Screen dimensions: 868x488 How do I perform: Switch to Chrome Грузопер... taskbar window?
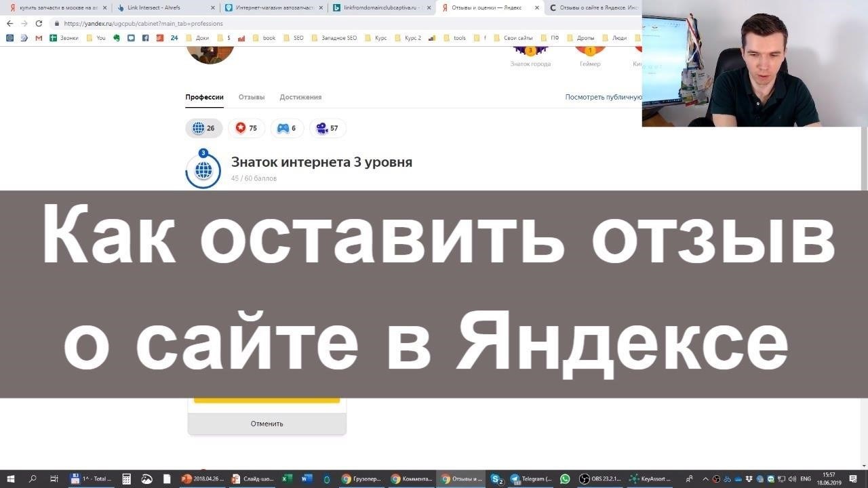coord(361,479)
